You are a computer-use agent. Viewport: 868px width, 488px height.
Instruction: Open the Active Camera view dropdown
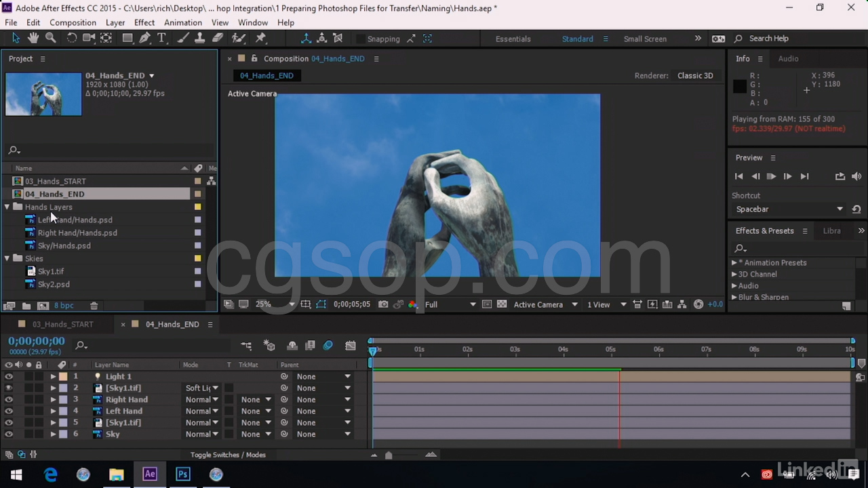pyautogui.click(x=546, y=304)
